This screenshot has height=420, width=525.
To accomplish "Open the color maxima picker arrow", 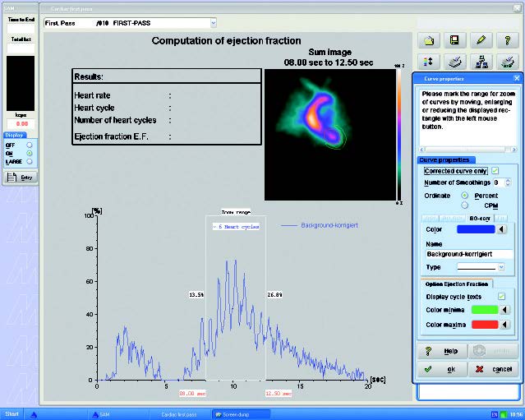I will (503, 325).
